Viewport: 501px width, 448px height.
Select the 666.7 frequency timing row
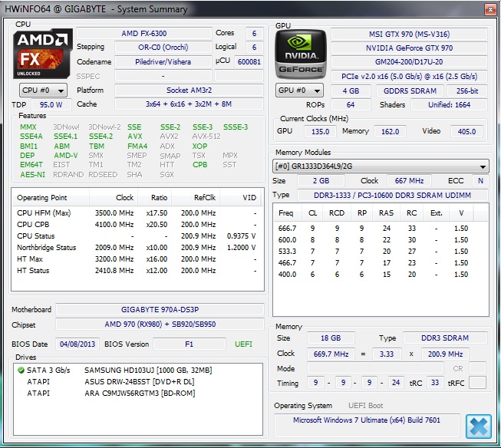tap(381, 228)
